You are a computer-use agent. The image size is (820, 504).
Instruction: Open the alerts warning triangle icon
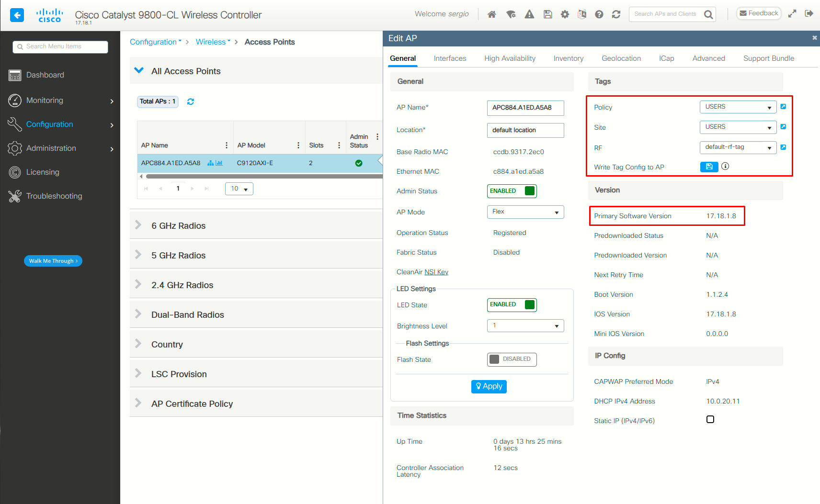529,14
